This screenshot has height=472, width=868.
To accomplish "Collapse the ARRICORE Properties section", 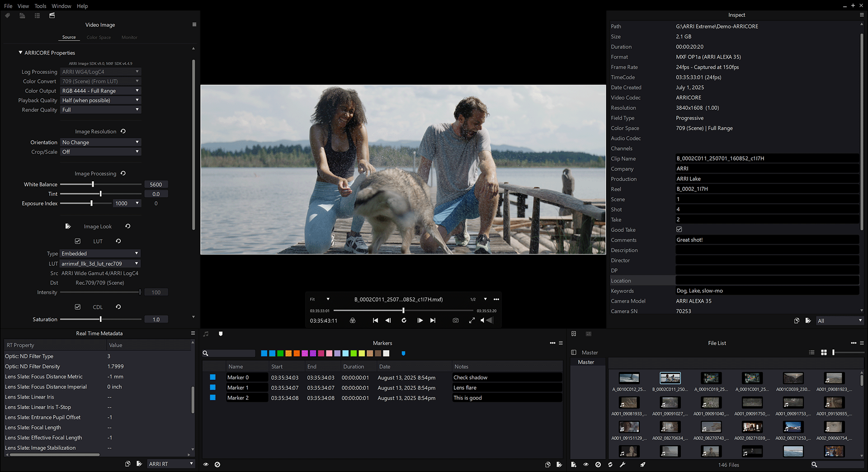I will (x=20, y=53).
